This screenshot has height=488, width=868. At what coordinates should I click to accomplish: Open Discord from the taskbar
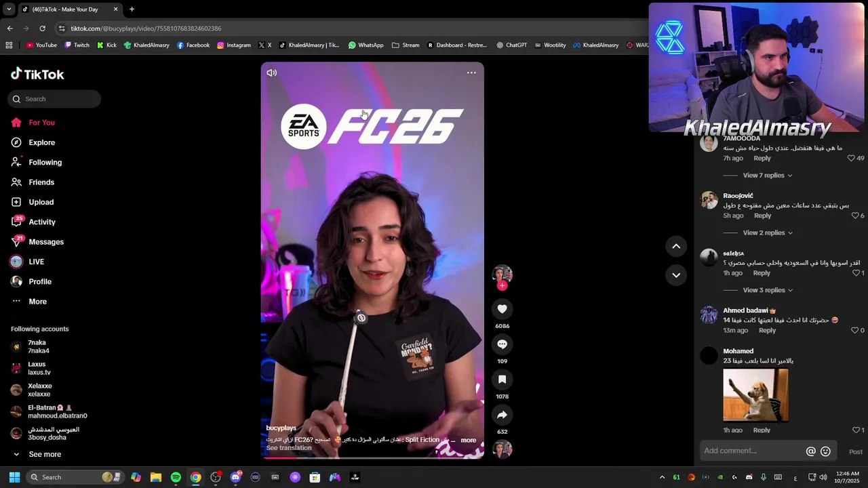235,477
